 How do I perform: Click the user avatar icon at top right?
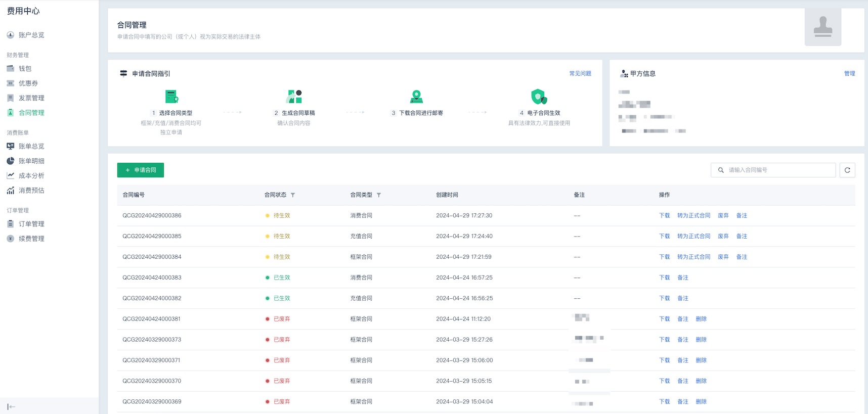[x=822, y=28]
